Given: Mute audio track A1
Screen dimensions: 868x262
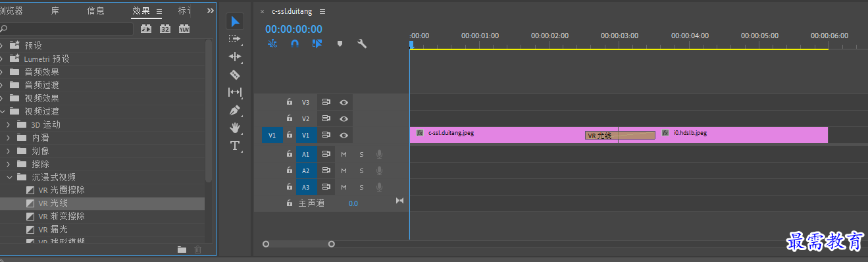Looking at the screenshot, I should point(344,154).
